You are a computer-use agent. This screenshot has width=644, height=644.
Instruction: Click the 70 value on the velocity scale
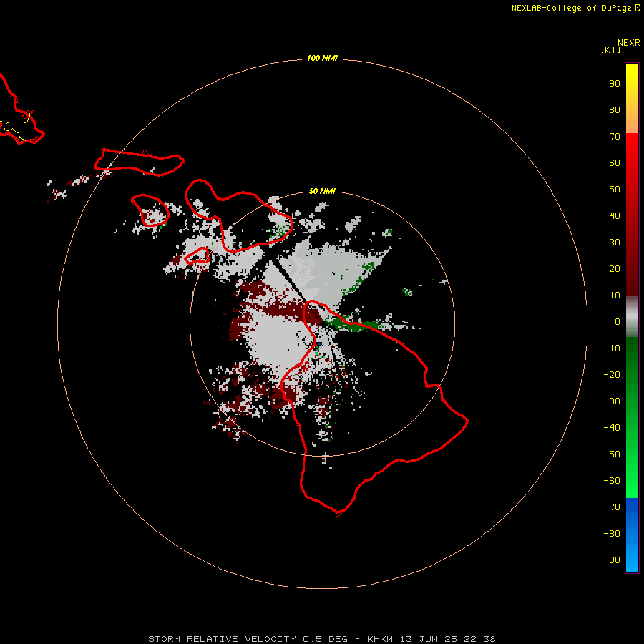615,137
